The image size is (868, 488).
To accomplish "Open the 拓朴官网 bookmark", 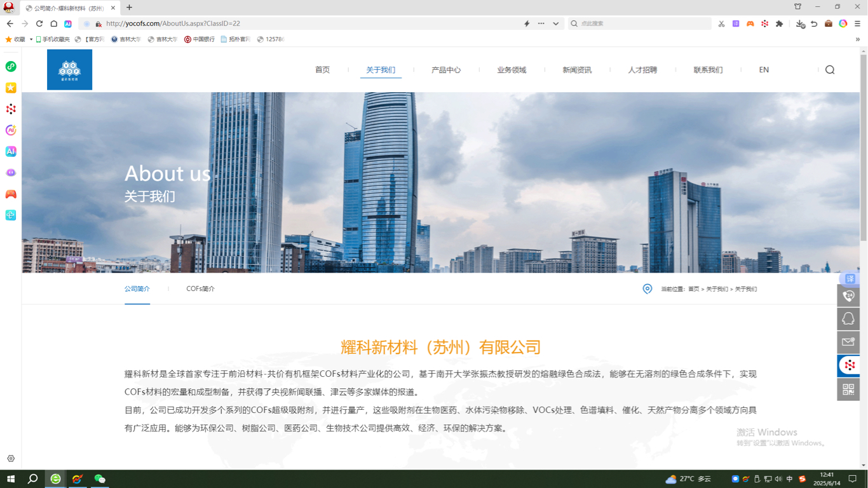I will [x=236, y=39].
